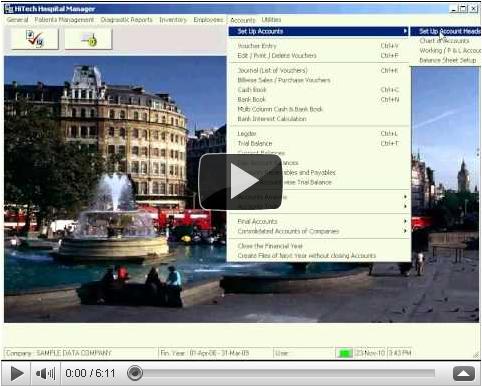Screen dimensions: 482x386
Task: Choose Bank Interest Calculation
Action: click(x=318, y=119)
